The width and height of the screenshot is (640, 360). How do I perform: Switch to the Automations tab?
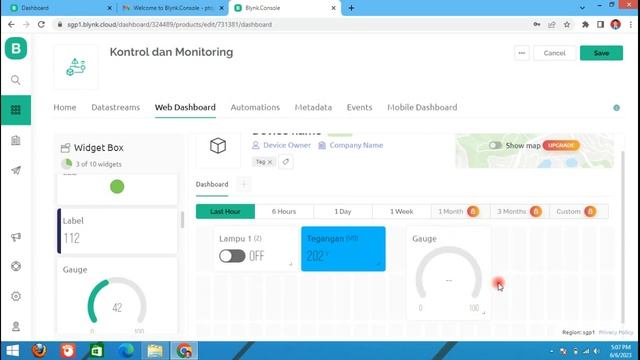(x=255, y=107)
